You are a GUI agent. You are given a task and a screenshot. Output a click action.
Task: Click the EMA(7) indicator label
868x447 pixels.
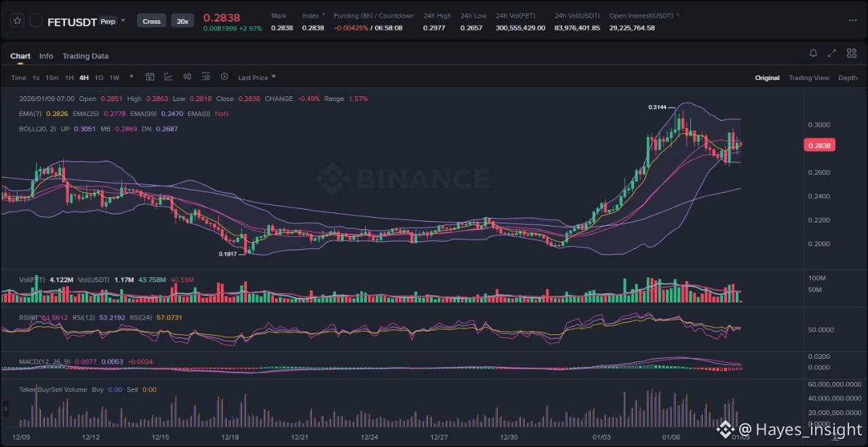tap(31, 114)
